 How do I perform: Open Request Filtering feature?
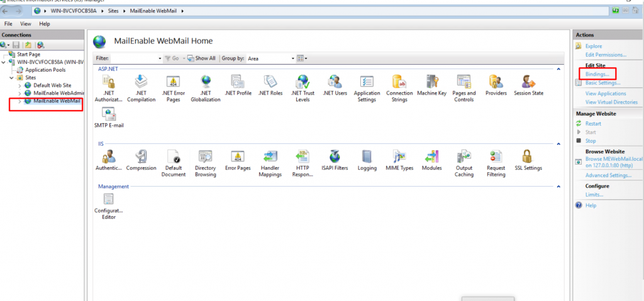coord(496,163)
